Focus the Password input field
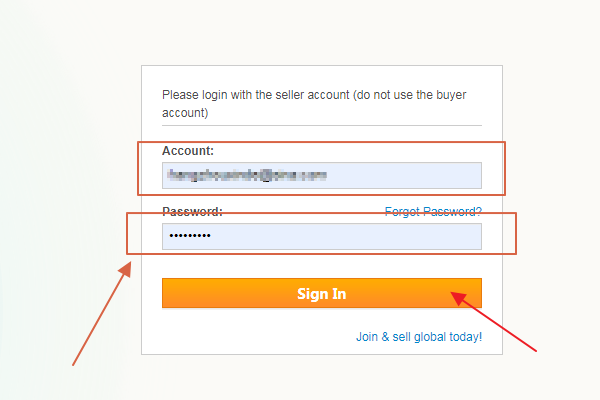The width and height of the screenshot is (600, 400). tap(322, 237)
